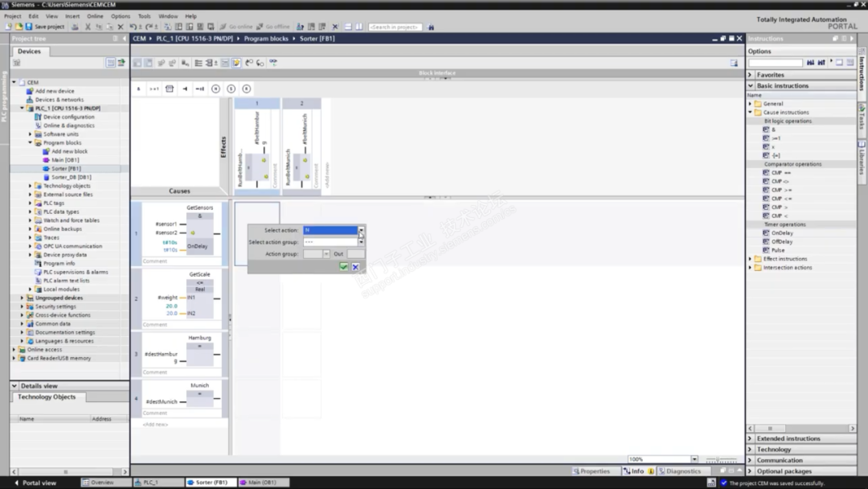Click the AND (&) instruction icon in the CEM toolbar
868x489 pixels.
coord(138,88)
